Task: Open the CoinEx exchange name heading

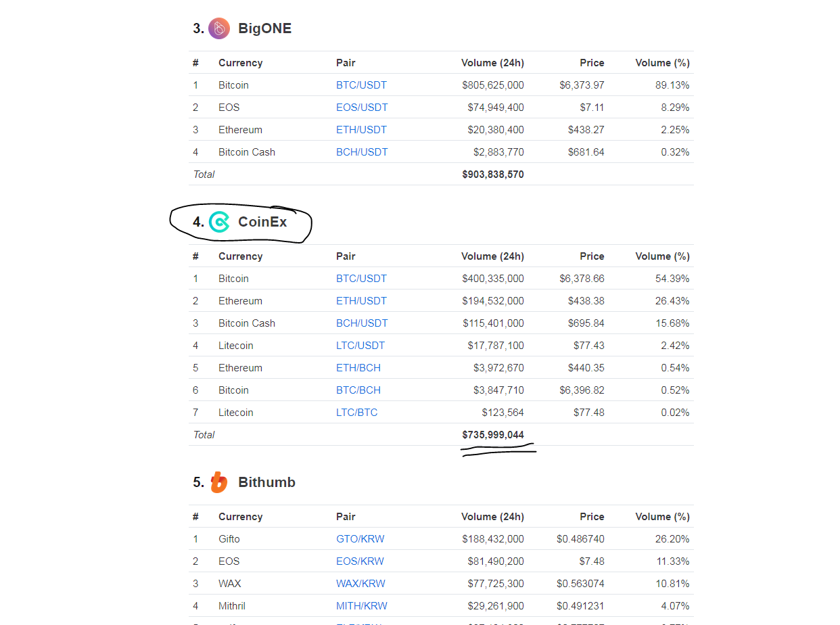Action: pyautogui.click(x=262, y=222)
